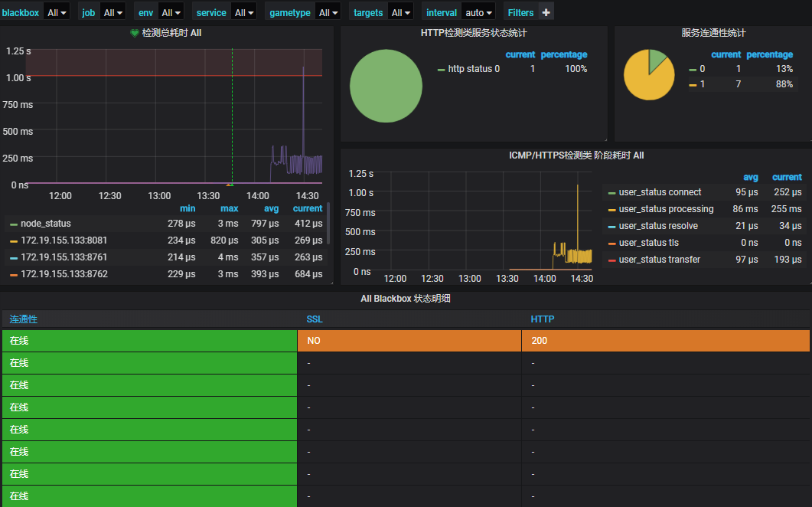Click the 172.19.155.133:8761 blue color swatch
The height and width of the screenshot is (507, 812).
point(14,257)
